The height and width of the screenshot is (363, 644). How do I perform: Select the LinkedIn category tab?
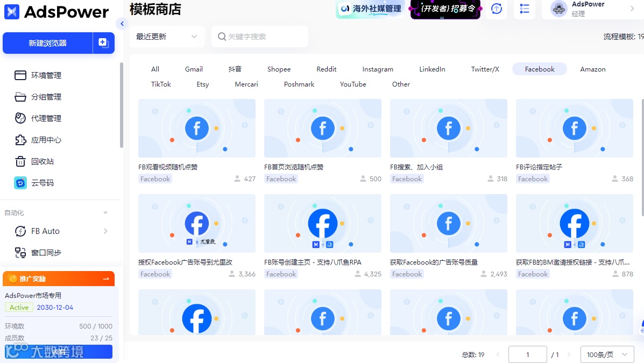pyautogui.click(x=432, y=69)
